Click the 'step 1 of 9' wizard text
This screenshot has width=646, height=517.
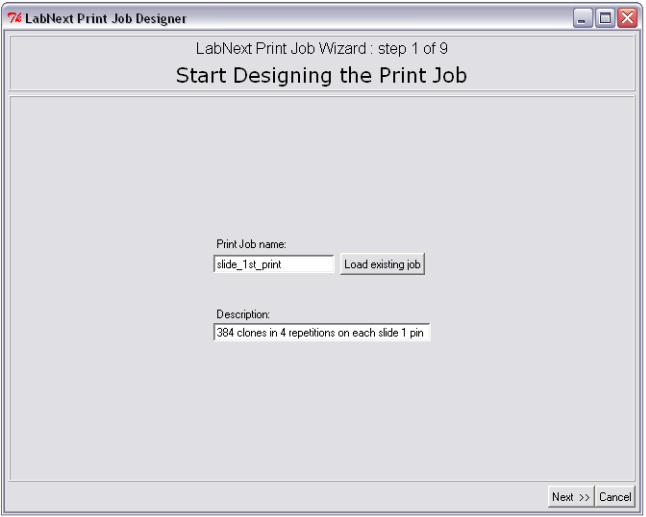tap(413, 49)
